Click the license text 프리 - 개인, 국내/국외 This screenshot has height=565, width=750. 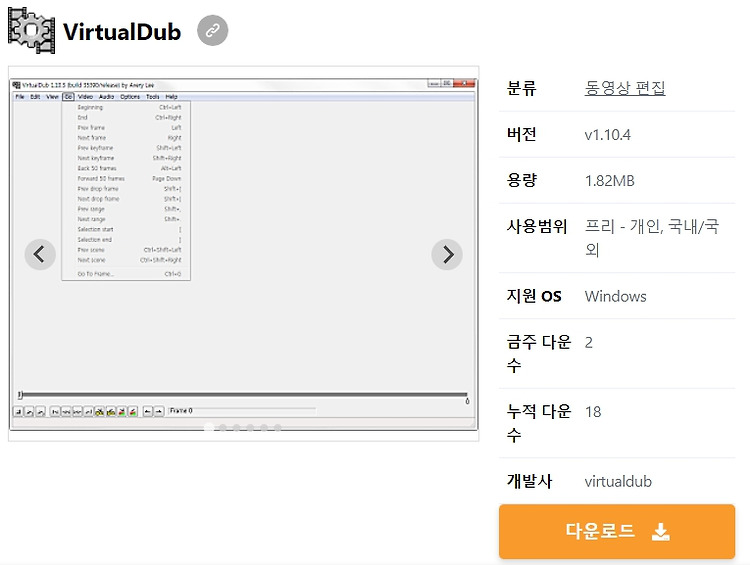click(x=651, y=238)
